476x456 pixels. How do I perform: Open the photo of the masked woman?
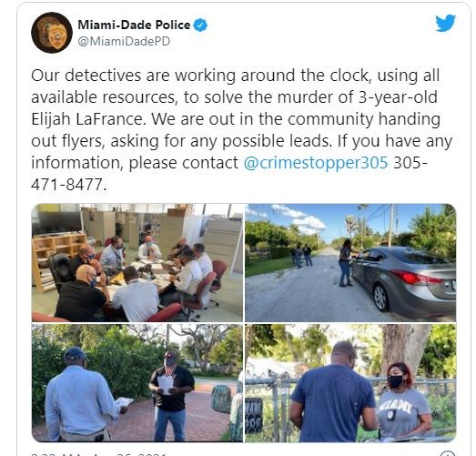(350, 383)
